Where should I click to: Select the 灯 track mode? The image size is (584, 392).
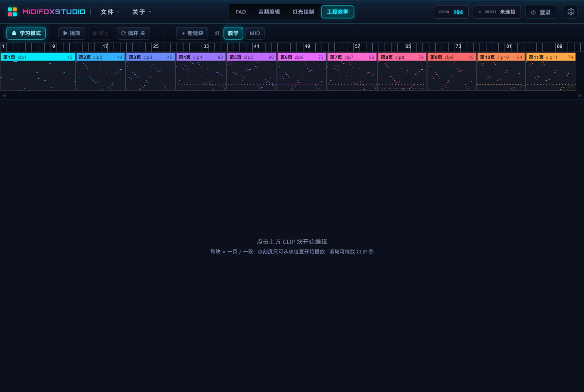[x=217, y=33]
